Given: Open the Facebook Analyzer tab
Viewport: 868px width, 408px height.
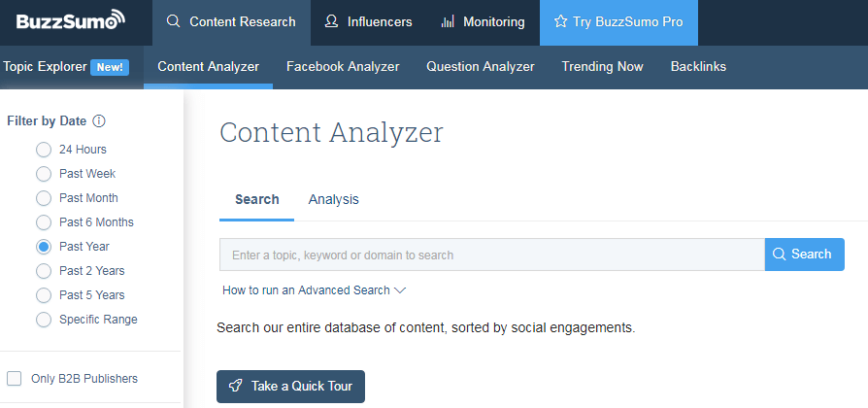Looking at the screenshot, I should (x=343, y=67).
